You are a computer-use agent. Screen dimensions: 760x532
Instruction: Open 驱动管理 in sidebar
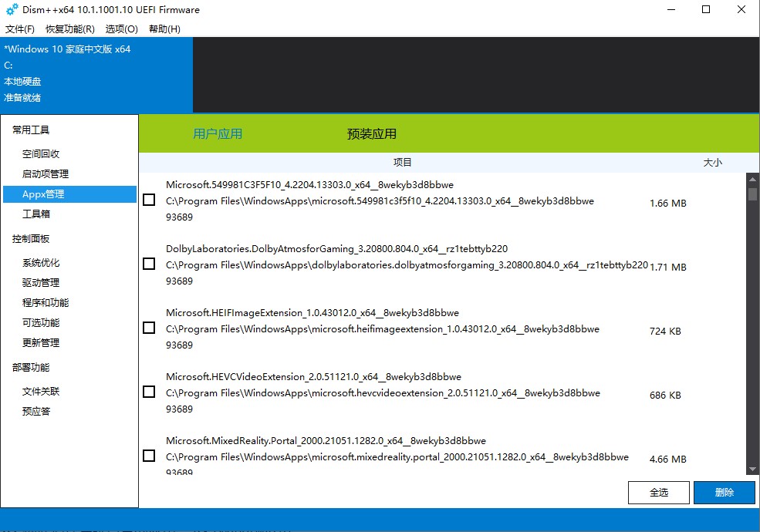tap(41, 283)
